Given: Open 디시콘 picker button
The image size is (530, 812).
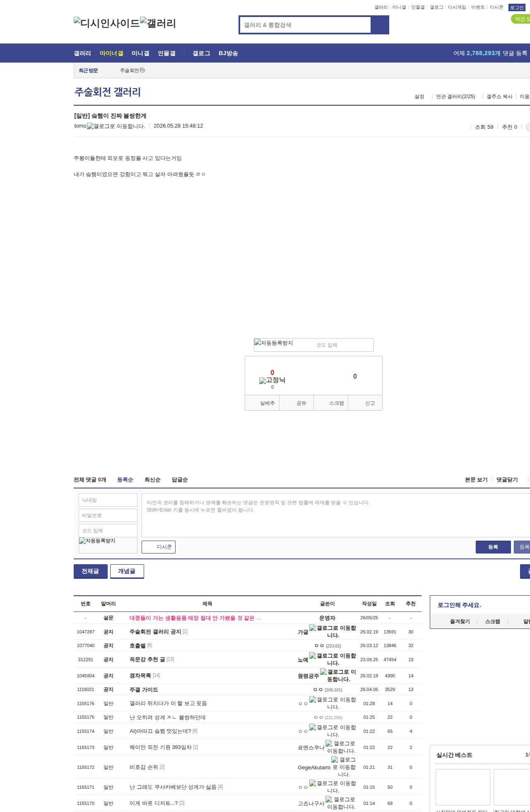Looking at the screenshot, I should [x=159, y=547].
